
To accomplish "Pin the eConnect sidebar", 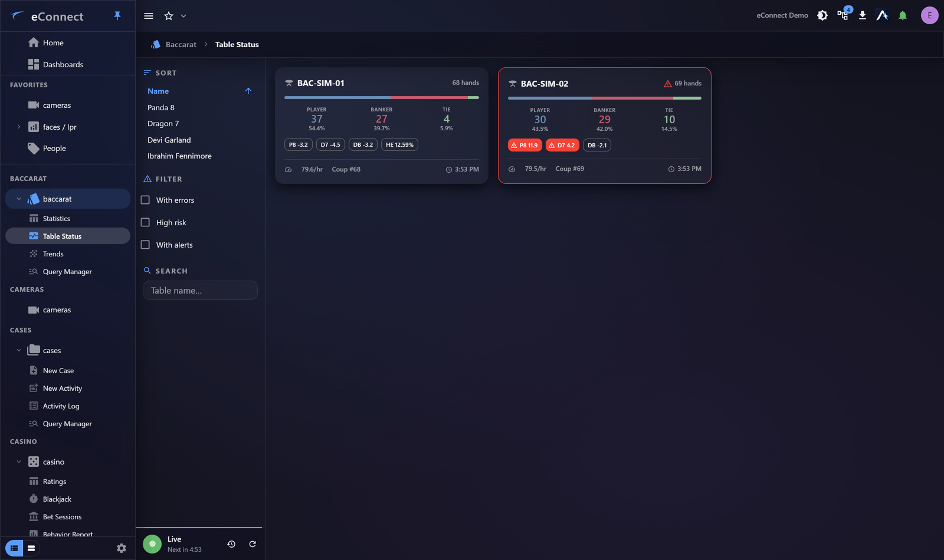I will tap(117, 16).
